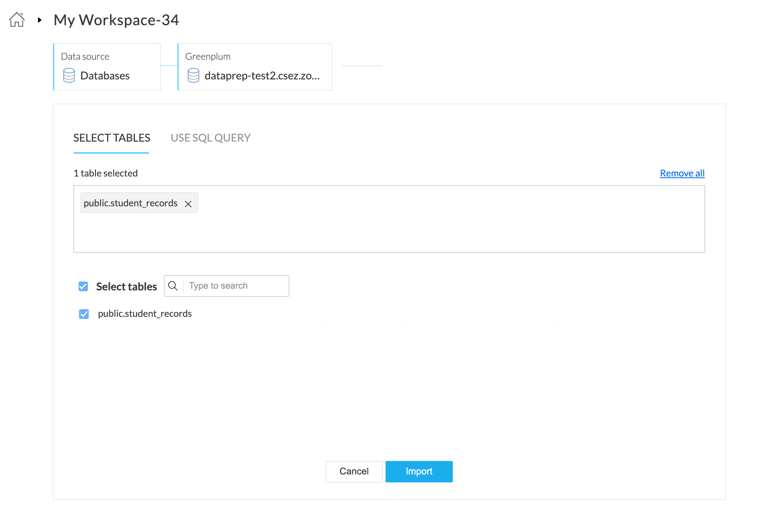This screenshot has height=532, width=761.
Task: Click the search magnifier icon
Action: point(173,286)
